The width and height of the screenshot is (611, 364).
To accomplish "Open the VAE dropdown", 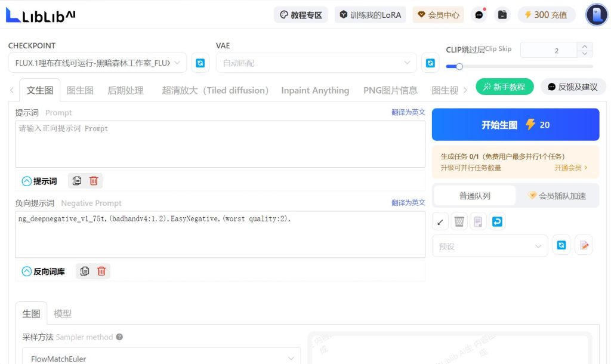I will click(x=316, y=63).
